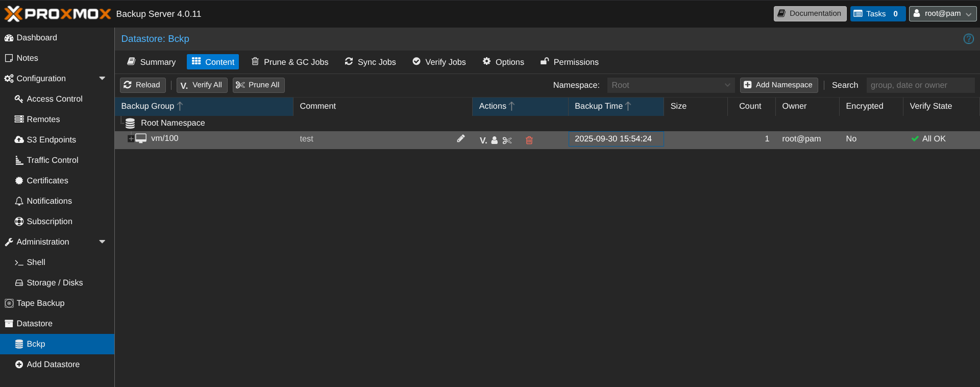Viewport: 980px width, 387px height.
Task: Click the change owner icon for vm/100
Action: (x=495, y=140)
